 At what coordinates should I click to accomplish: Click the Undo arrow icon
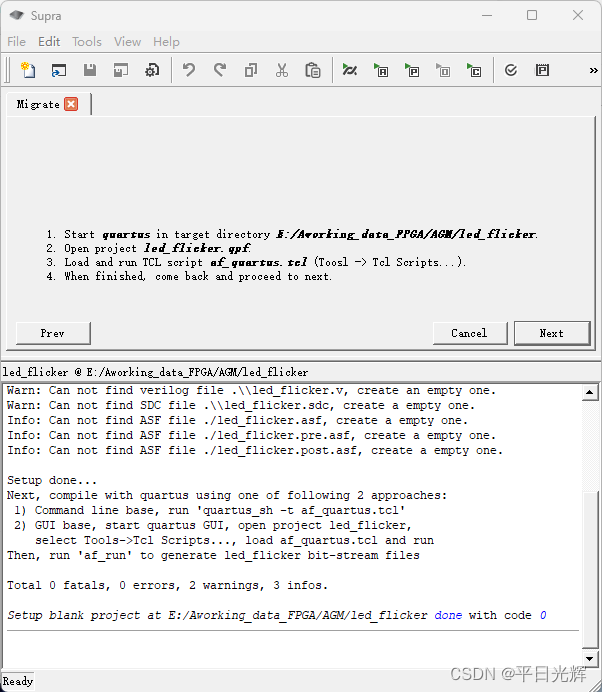coord(189,70)
